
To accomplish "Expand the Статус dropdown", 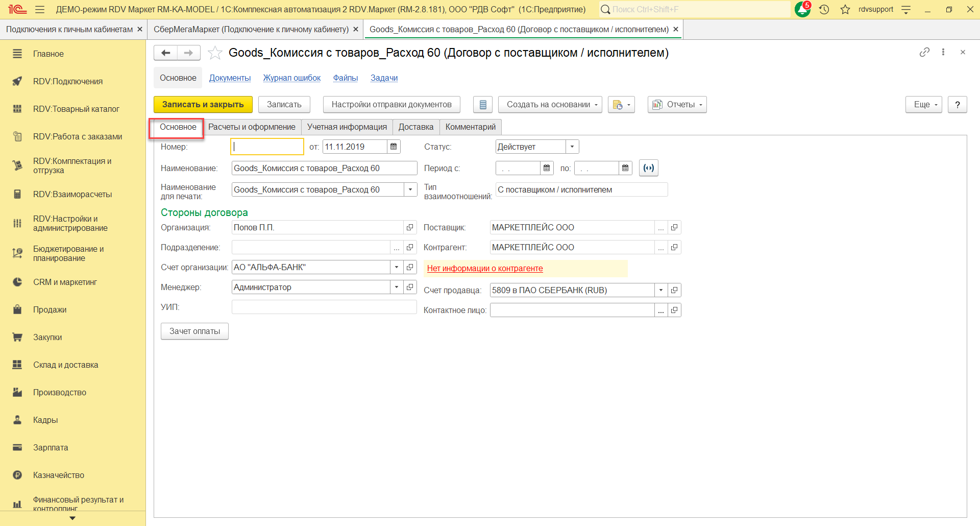I will [572, 147].
